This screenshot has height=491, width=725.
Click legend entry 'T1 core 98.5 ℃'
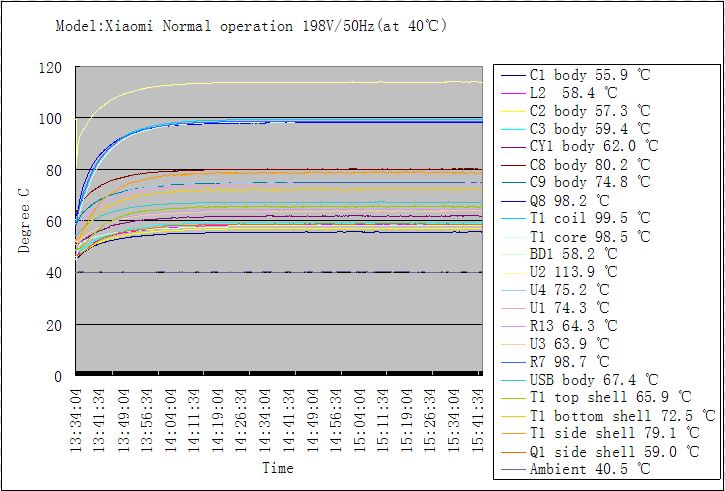tap(576, 237)
